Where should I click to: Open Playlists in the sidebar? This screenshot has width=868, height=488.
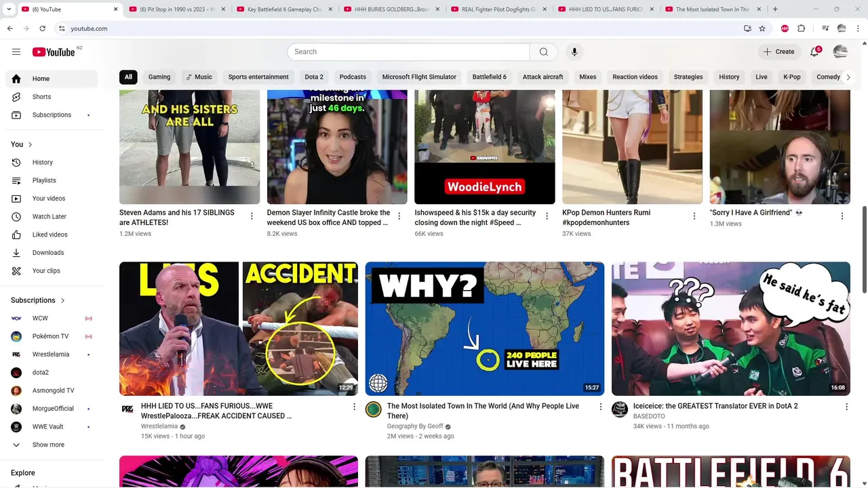pyautogui.click(x=52, y=180)
